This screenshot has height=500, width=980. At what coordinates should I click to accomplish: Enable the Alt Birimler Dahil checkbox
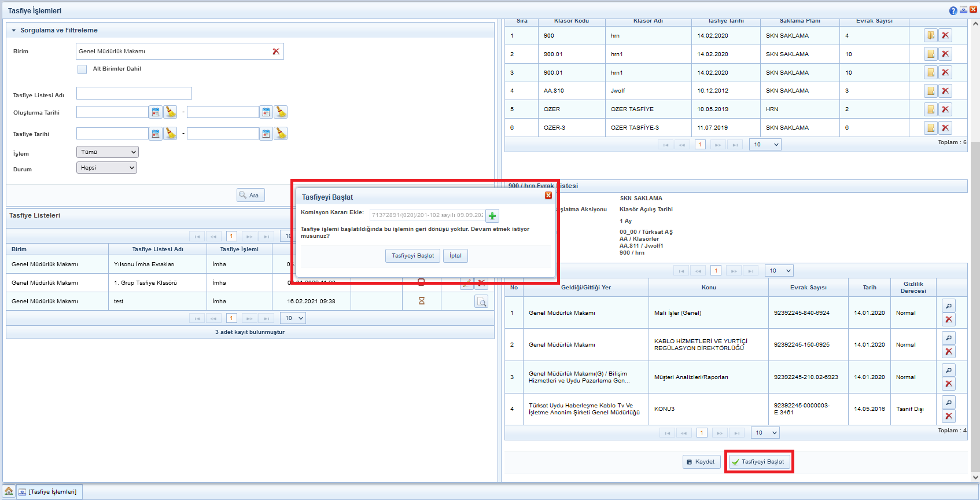coord(82,69)
